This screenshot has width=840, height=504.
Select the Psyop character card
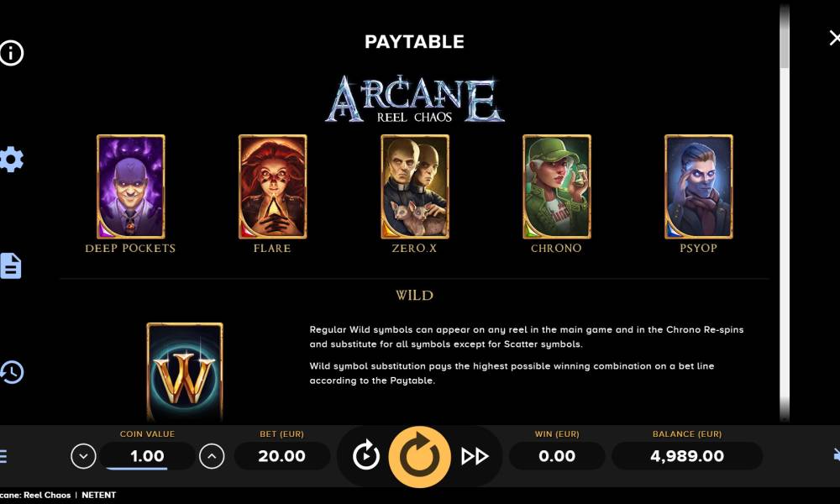[x=699, y=186]
